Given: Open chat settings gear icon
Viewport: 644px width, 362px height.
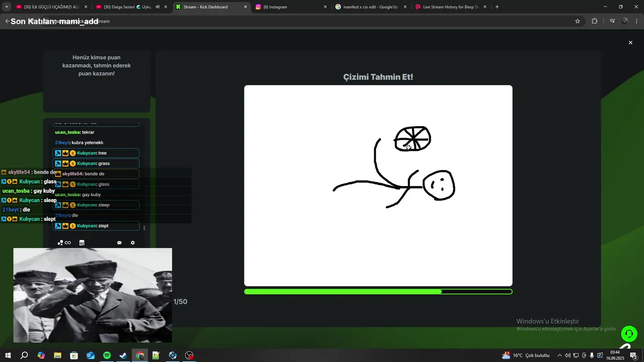Looking at the screenshot, I should pos(133,243).
